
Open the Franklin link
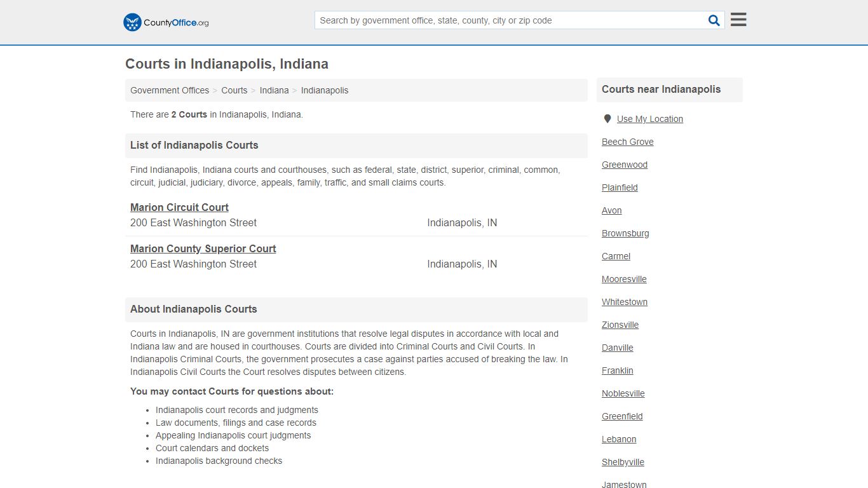[x=618, y=370]
